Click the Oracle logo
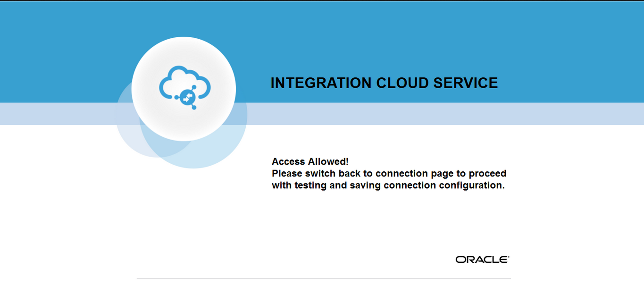The image size is (644, 285). 482,260
